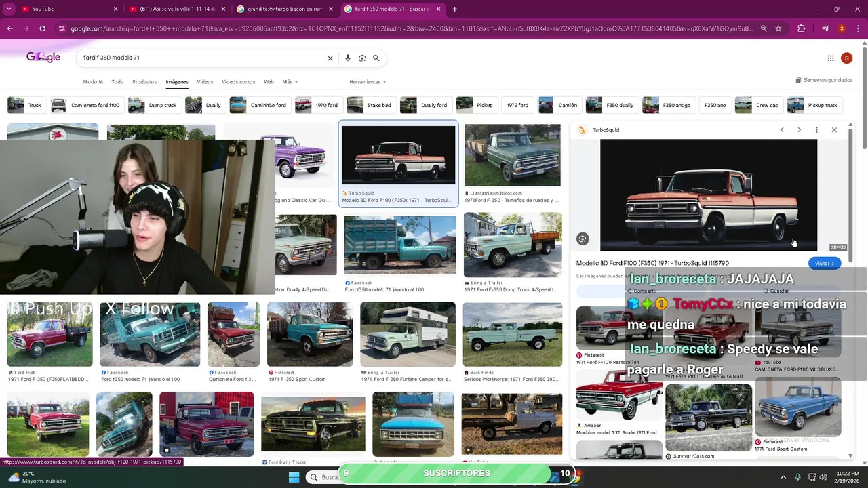Image resolution: width=868 pixels, height=488 pixels.
Task: Switch to the Todo results tab
Action: [x=117, y=82]
